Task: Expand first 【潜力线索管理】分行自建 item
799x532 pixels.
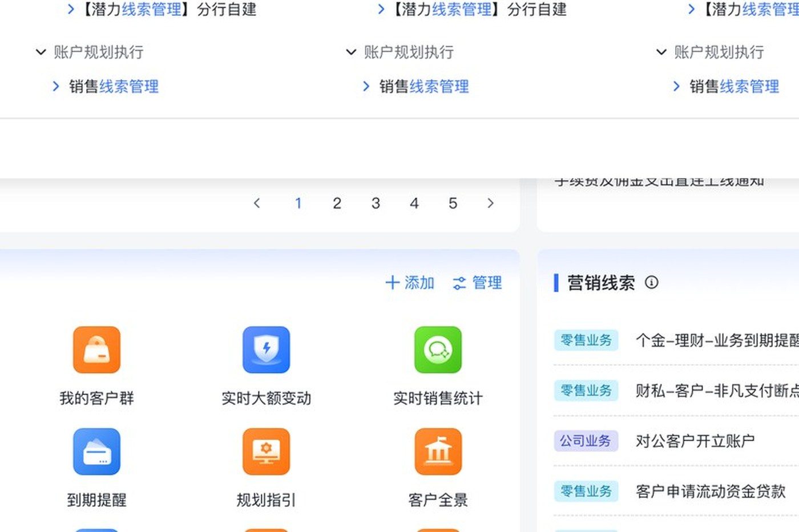Action: coord(71,9)
